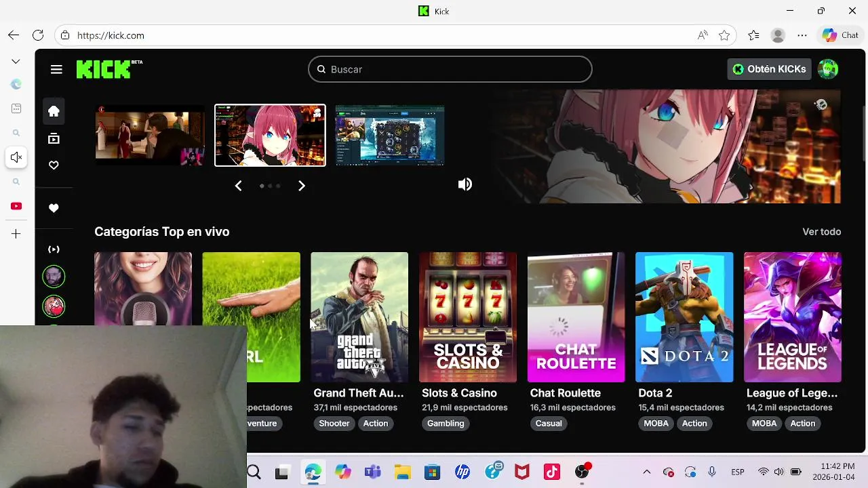Image resolution: width=868 pixels, height=488 pixels.
Task: Click the MOBA tag under Dota 2
Action: [656, 423]
